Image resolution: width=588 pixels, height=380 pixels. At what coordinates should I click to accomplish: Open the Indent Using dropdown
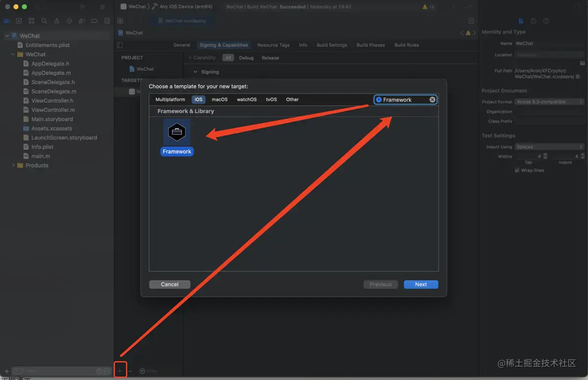tap(549, 147)
